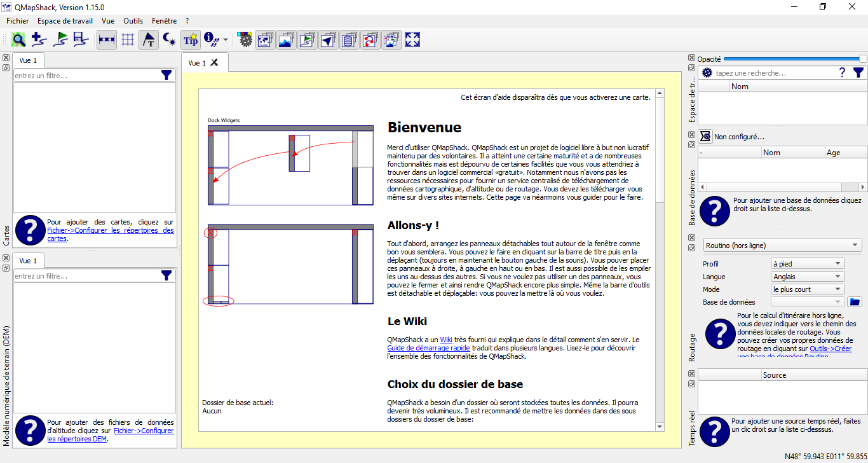The width and height of the screenshot is (868, 463).
Task: Open the geo search tool in toolbar
Action: [x=18, y=39]
